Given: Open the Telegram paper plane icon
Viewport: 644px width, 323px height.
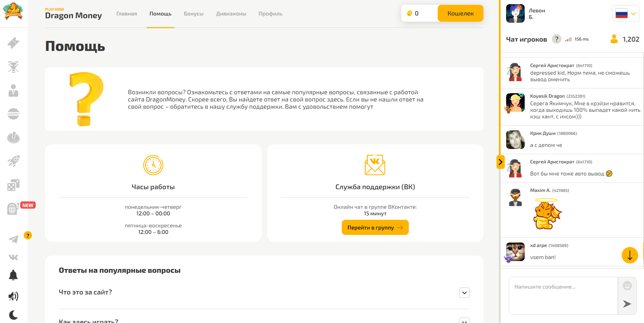Looking at the screenshot, I should point(13,239).
